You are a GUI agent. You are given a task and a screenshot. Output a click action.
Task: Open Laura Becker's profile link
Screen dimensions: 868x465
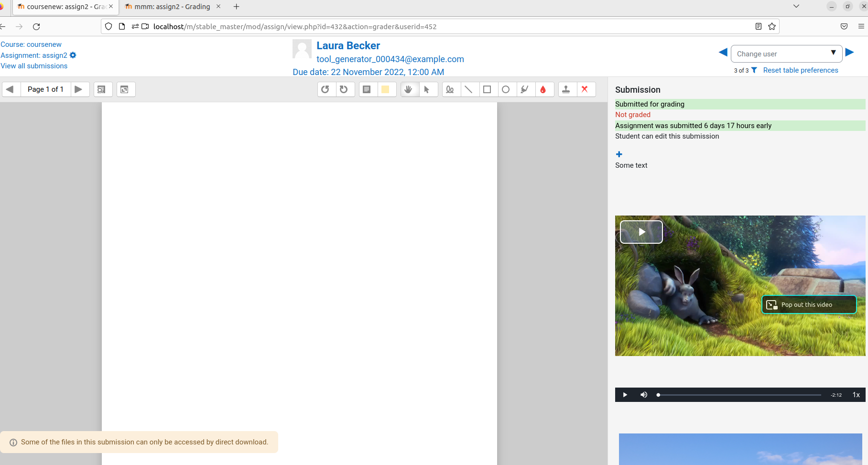click(348, 46)
